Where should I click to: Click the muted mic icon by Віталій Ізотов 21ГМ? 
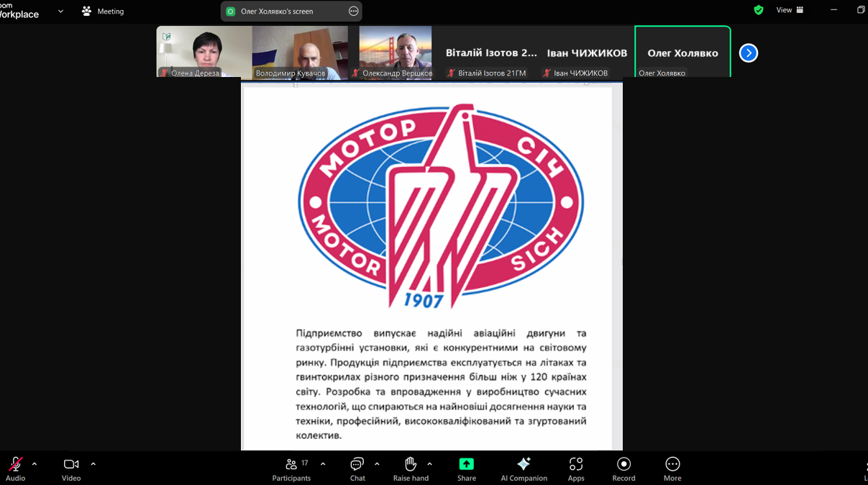(x=451, y=73)
